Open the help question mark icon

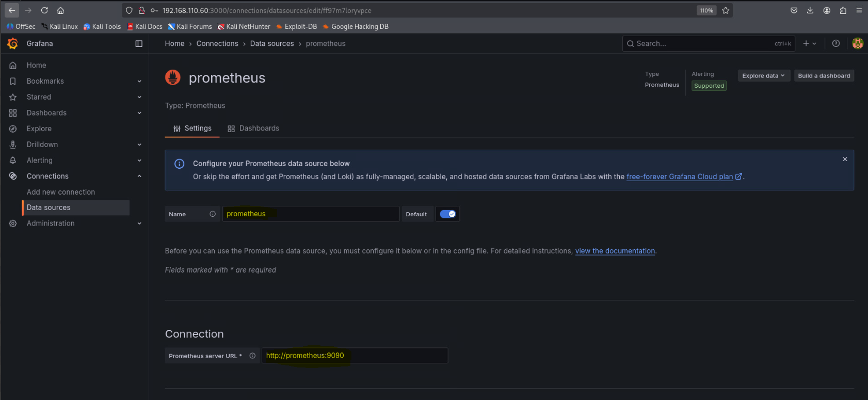point(835,44)
